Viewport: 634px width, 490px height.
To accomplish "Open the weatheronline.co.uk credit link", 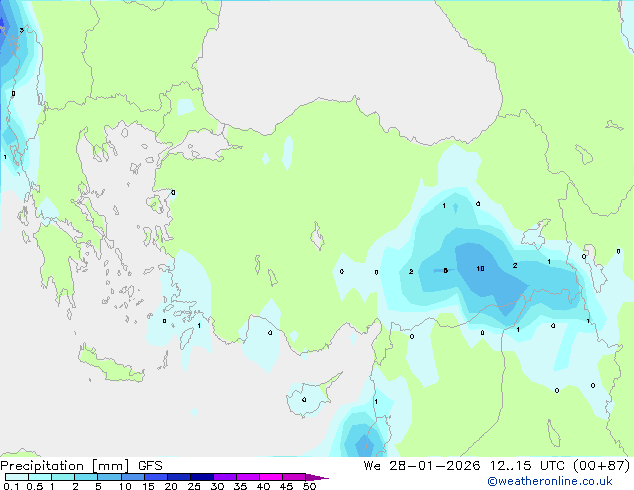I will tap(550, 481).
